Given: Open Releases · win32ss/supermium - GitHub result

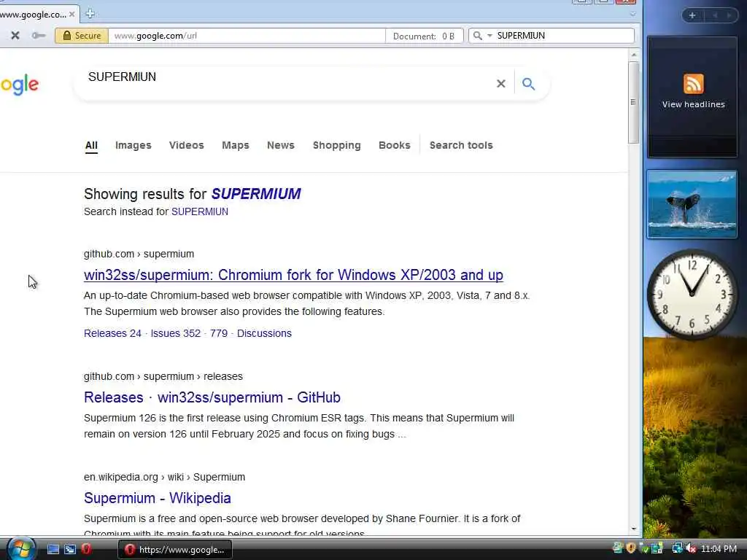Looking at the screenshot, I should [x=212, y=397].
